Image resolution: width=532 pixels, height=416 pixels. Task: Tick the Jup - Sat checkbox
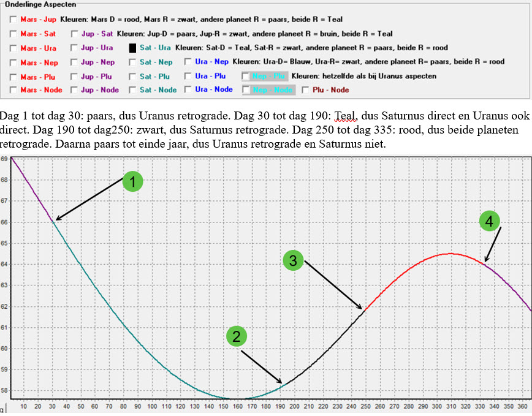[x=74, y=34]
